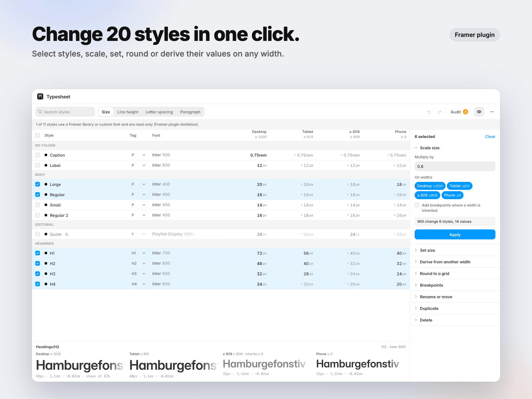Click the Search styles field

tap(65, 112)
